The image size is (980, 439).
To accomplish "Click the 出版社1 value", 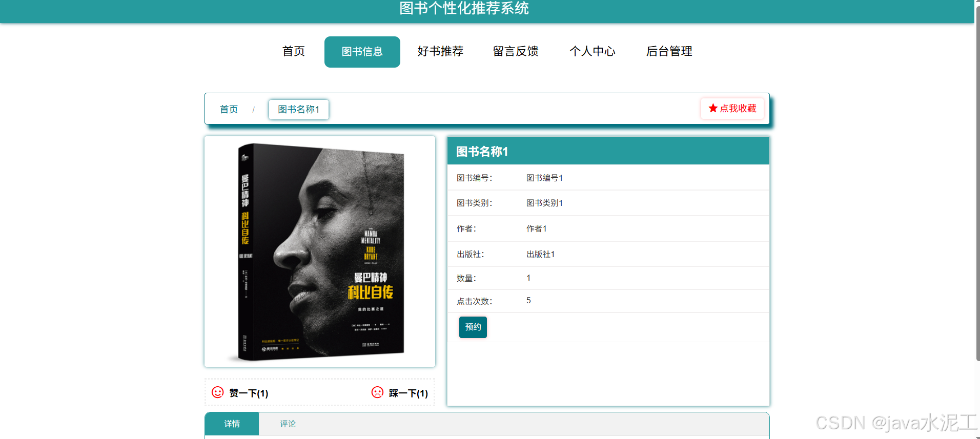I will click(x=541, y=254).
